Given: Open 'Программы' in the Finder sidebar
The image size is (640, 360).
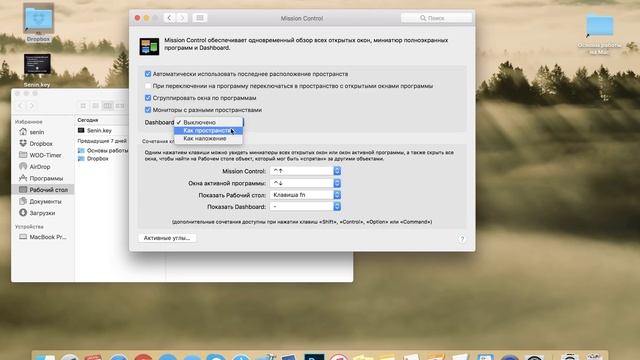Looking at the screenshot, I should [x=42, y=178].
